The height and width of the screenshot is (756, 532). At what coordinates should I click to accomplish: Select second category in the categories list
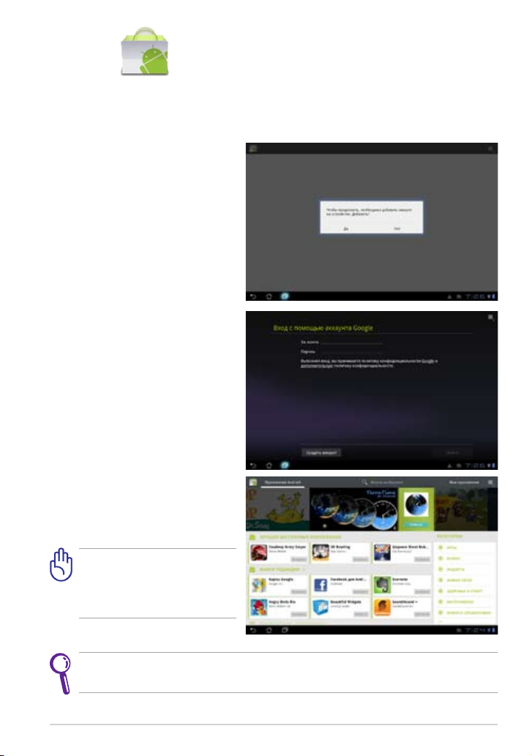click(x=465, y=558)
